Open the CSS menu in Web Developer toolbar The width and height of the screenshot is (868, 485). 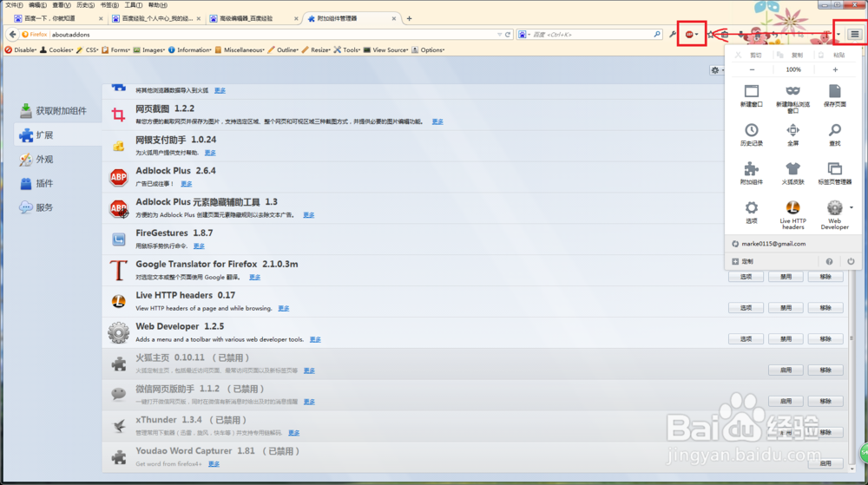click(88, 49)
